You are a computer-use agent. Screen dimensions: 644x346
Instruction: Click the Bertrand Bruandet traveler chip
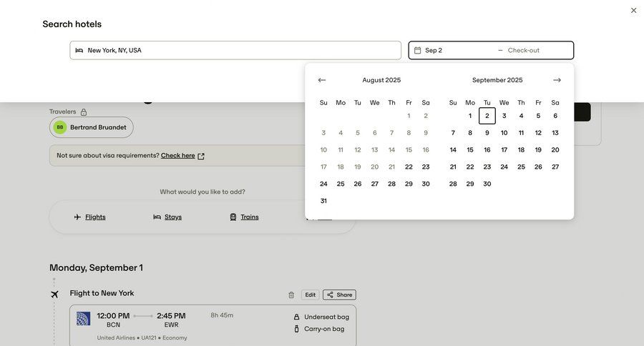pos(91,127)
